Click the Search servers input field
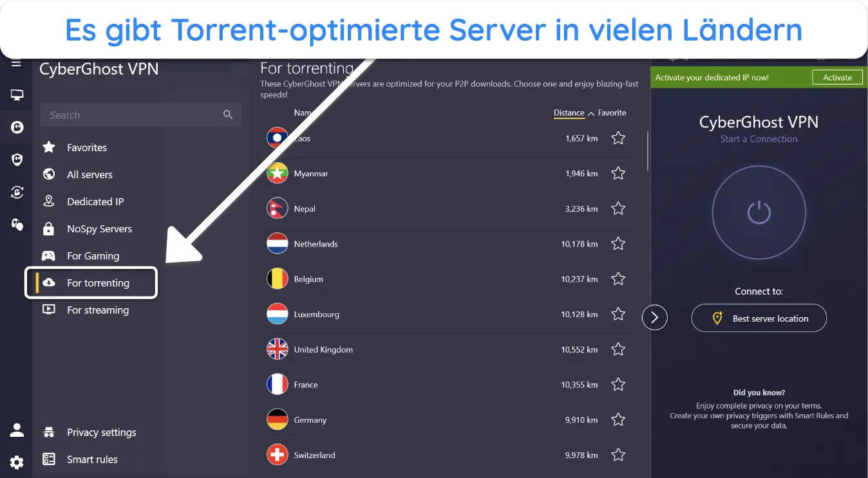 [x=141, y=115]
